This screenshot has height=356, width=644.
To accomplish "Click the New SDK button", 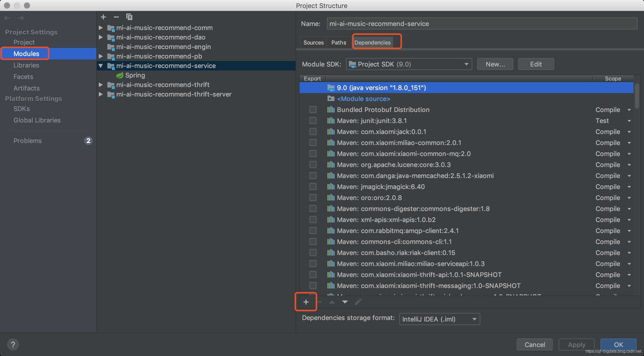I will [495, 63].
